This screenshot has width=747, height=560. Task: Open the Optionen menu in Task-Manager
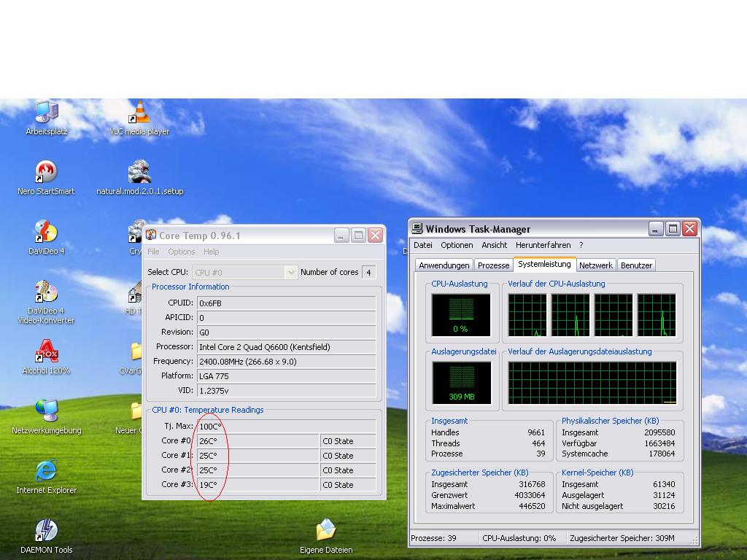[457, 245]
